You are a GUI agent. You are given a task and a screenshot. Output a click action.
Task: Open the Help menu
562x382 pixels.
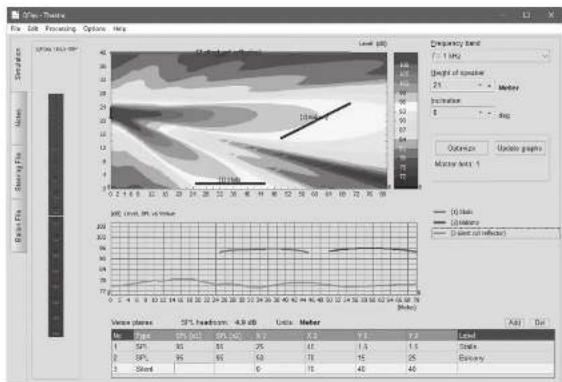coord(119,28)
